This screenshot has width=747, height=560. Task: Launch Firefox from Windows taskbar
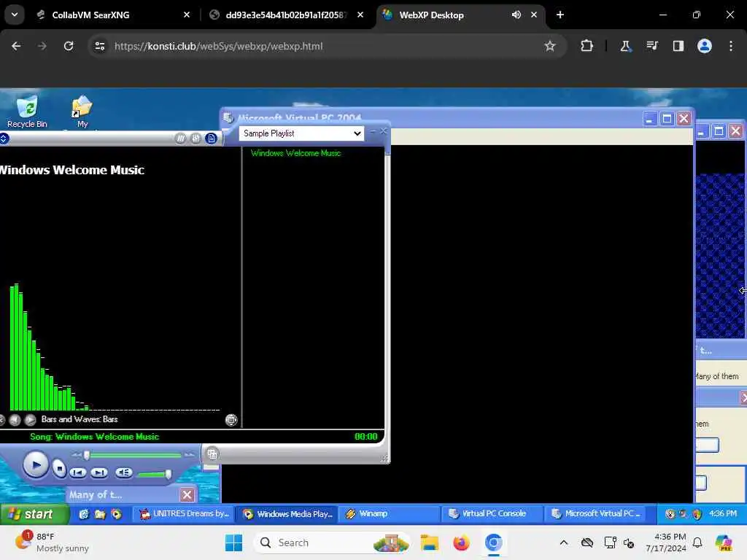pyautogui.click(x=461, y=542)
